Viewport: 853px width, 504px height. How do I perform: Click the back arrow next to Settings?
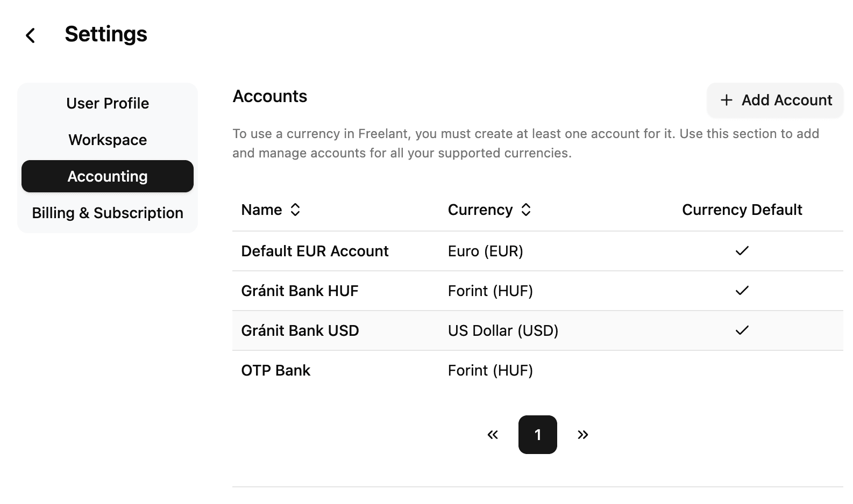(30, 34)
